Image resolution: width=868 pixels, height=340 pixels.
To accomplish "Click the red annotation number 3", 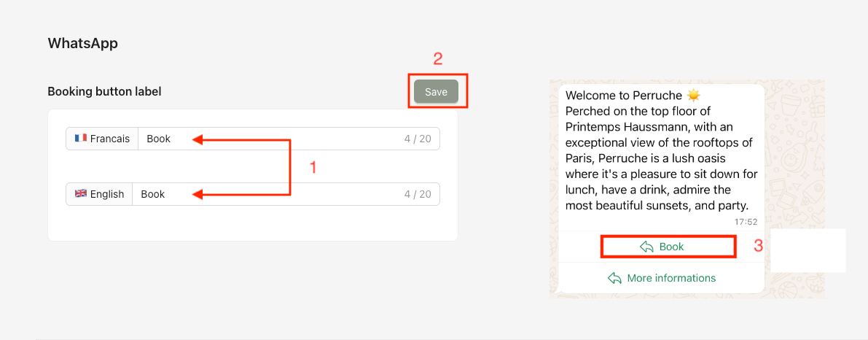I will coord(758,246).
